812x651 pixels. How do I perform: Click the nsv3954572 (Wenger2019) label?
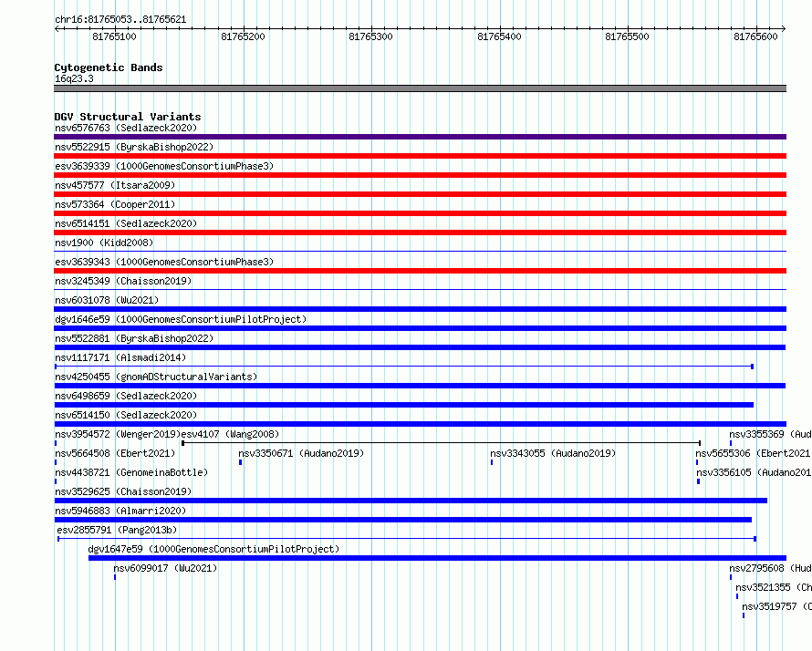click(118, 434)
